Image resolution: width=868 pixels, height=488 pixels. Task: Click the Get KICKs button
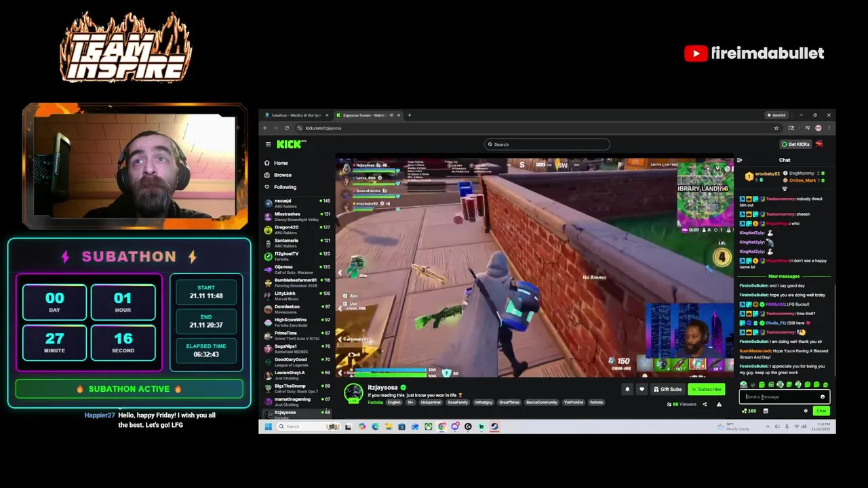(795, 144)
